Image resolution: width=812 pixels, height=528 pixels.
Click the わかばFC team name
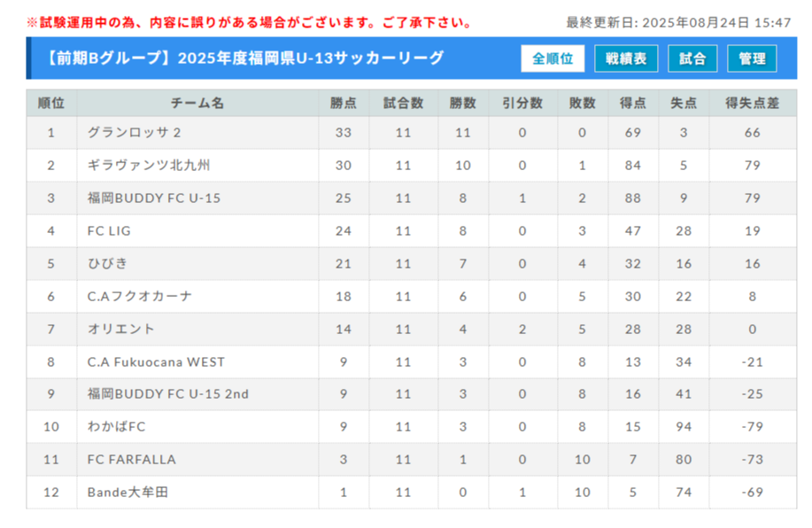(117, 426)
